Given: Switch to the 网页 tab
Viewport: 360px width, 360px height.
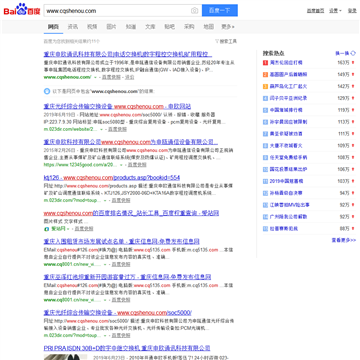Looking at the screenshot, I should click(x=53, y=27).
